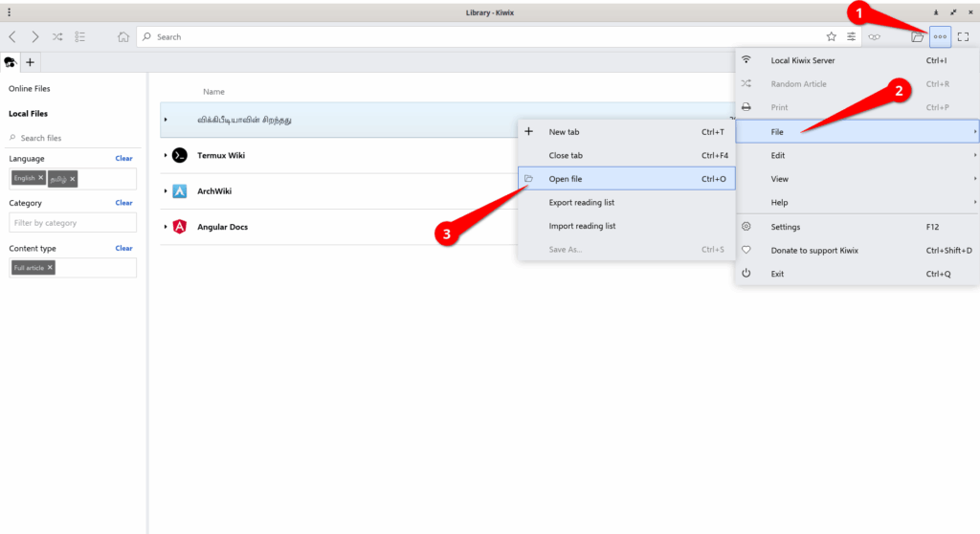Viewport: 980px width, 534px height.
Task: Choose Exit from the menu
Action: click(857, 274)
